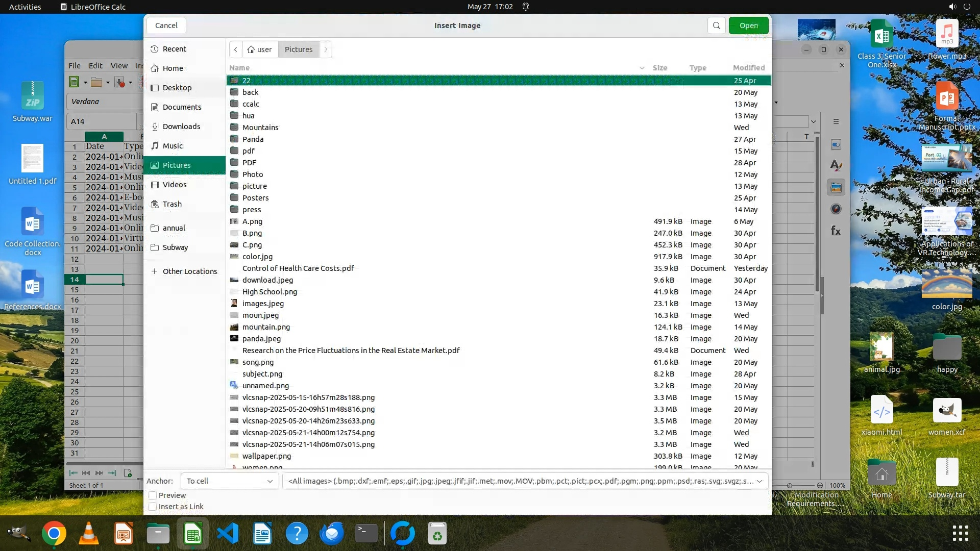980x551 pixels.
Task: Click the back navigation arrow in path bar
Action: coord(236,49)
